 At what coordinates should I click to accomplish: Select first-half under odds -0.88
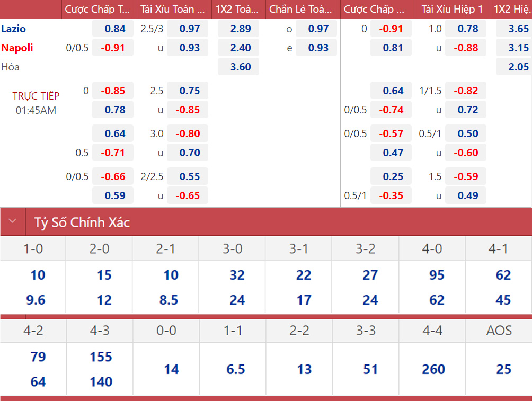[466, 48]
